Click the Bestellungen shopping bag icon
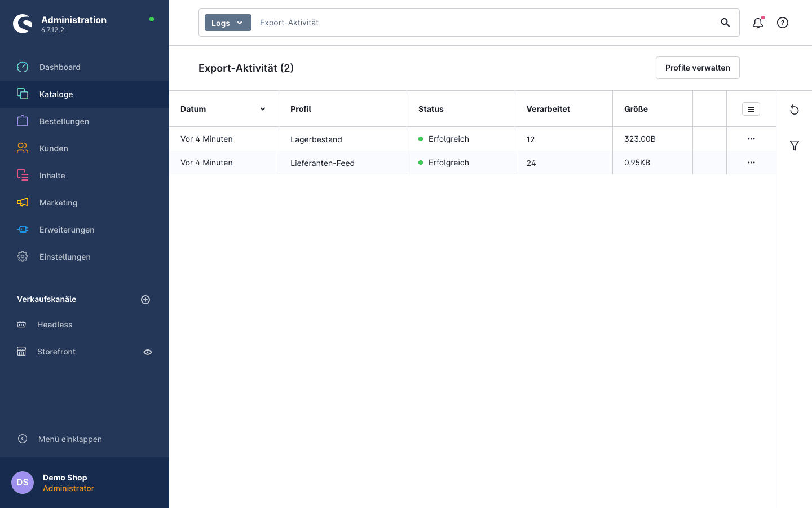The width and height of the screenshot is (812, 508). click(23, 121)
